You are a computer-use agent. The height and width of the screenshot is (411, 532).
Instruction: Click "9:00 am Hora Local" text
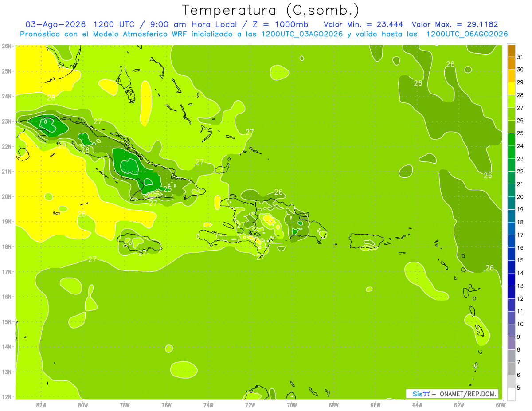click(195, 24)
